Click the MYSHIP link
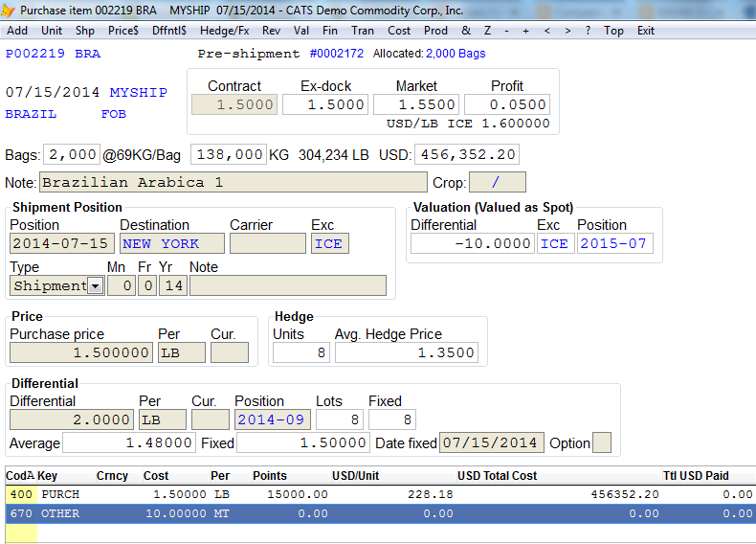Screen dimensions: 756x544 pyautogui.click(x=139, y=92)
